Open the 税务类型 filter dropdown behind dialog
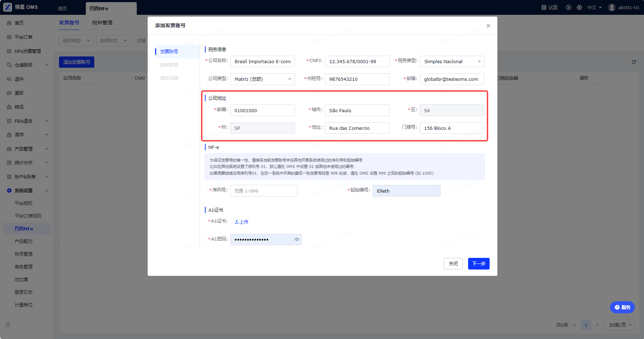The height and width of the screenshot is (339, 644). [x=76, y=41]
